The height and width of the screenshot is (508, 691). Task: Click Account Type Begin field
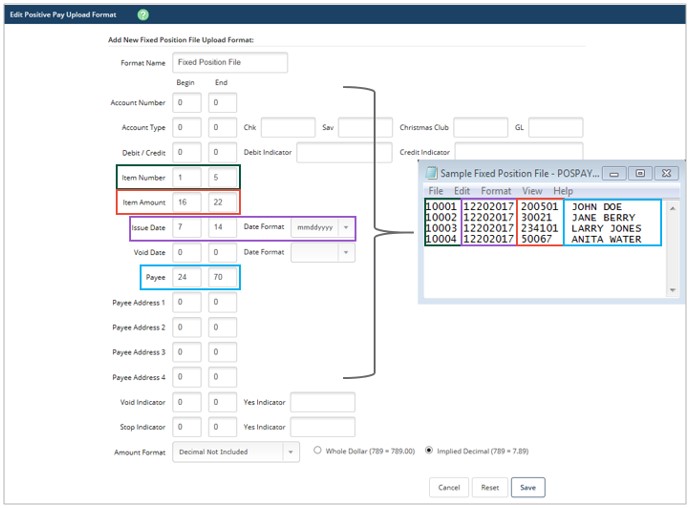click(187, 127)
